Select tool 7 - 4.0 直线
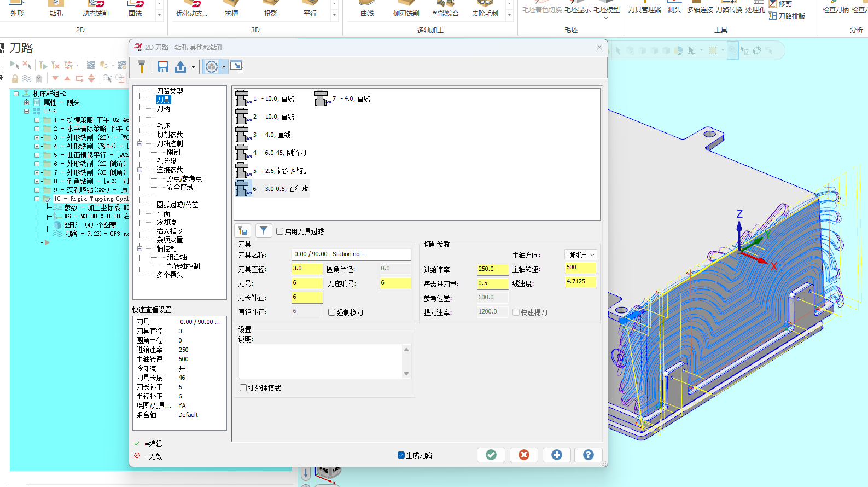Viewport: 868px width, 487px height. [343, 98]
